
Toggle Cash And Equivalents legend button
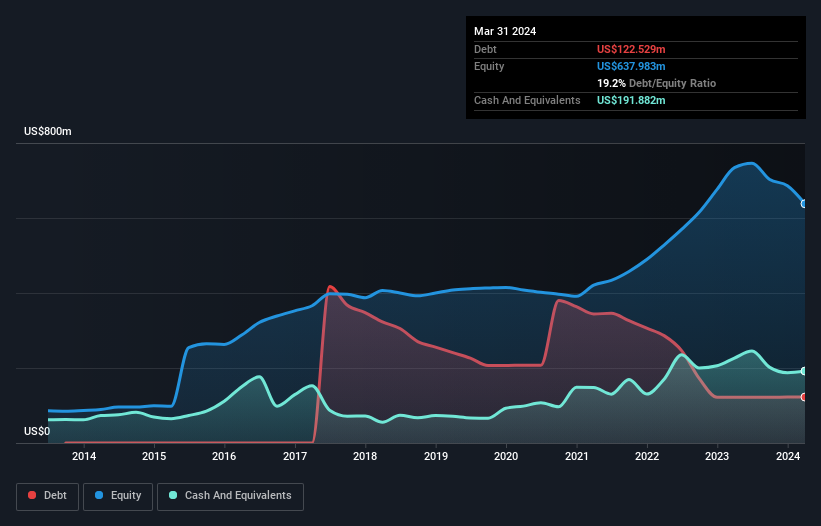230,496
